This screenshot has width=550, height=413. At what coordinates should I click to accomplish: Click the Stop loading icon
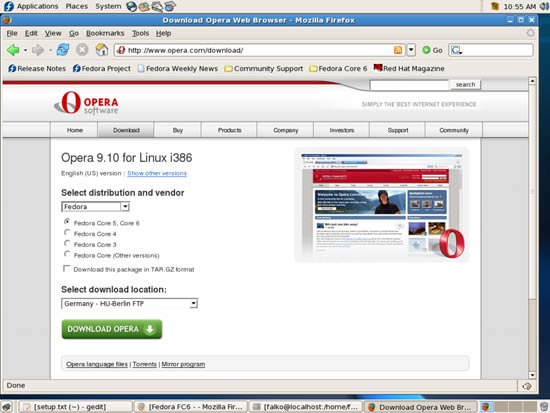(x=82, y=50)
